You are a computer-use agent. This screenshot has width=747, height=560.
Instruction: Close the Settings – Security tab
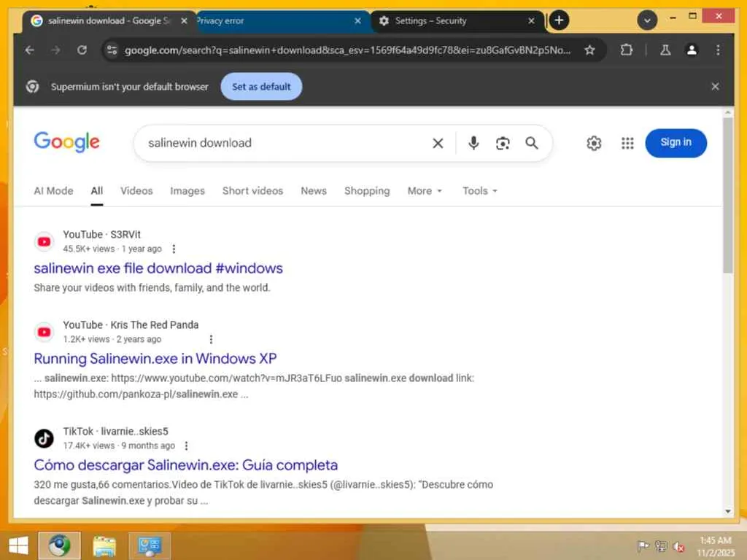point(531,21)
